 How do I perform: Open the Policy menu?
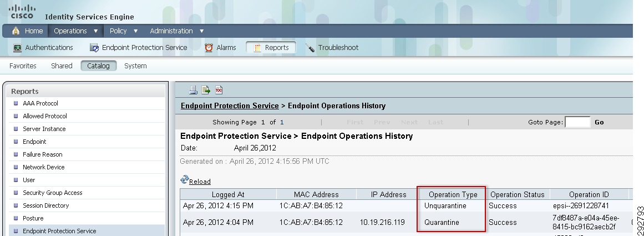click(x=118, y=31)
